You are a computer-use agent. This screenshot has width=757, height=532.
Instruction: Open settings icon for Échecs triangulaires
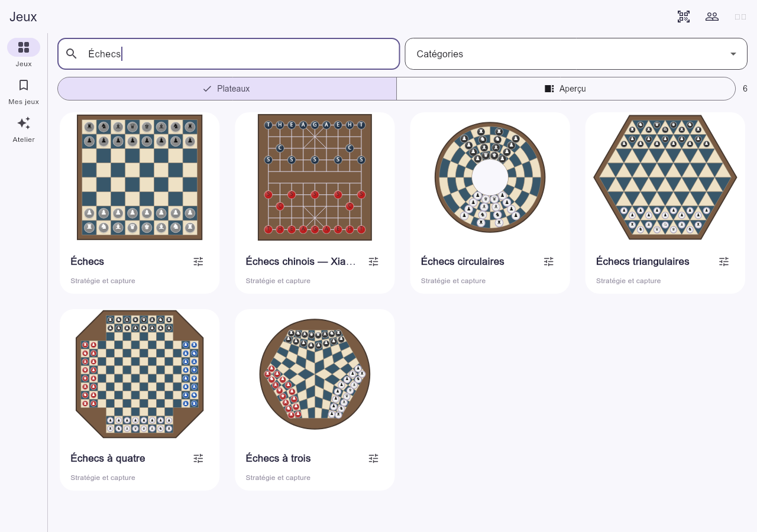[x=724, y=261]
